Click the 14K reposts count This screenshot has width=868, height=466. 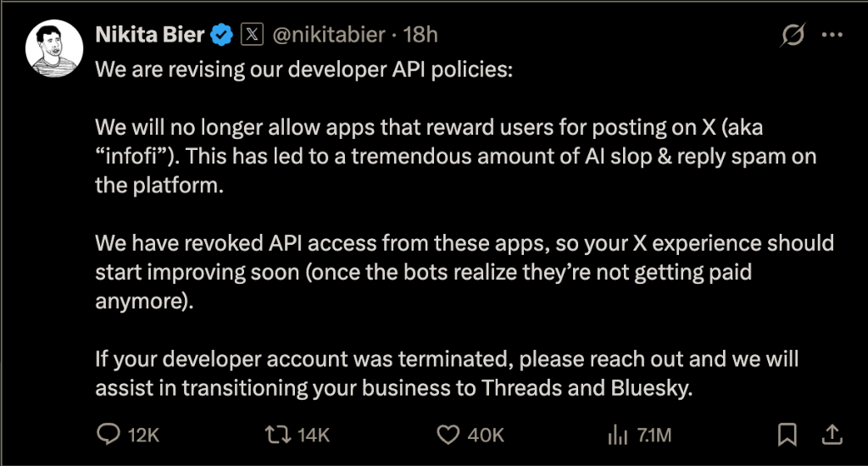click(x=314, y=435)
